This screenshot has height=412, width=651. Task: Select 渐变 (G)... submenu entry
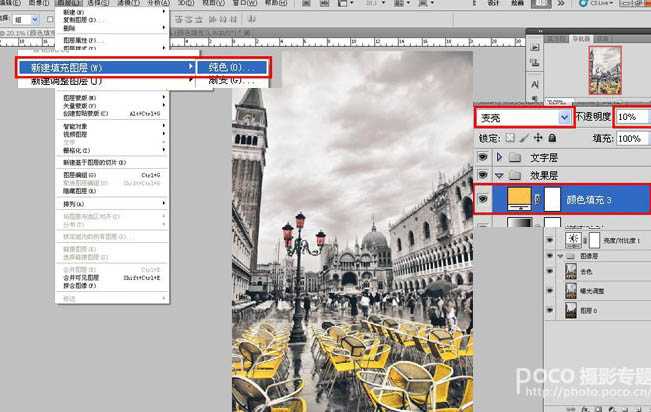[232, 80]
